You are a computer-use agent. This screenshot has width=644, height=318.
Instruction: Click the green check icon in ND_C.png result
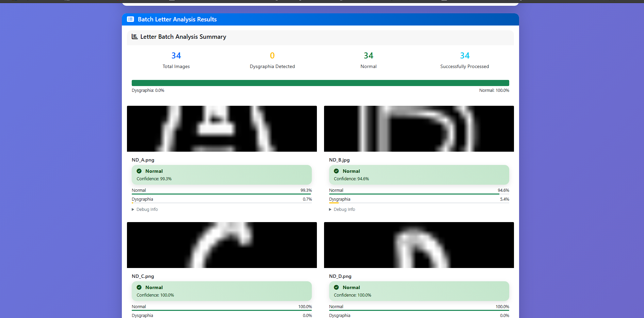coord(139,287)
